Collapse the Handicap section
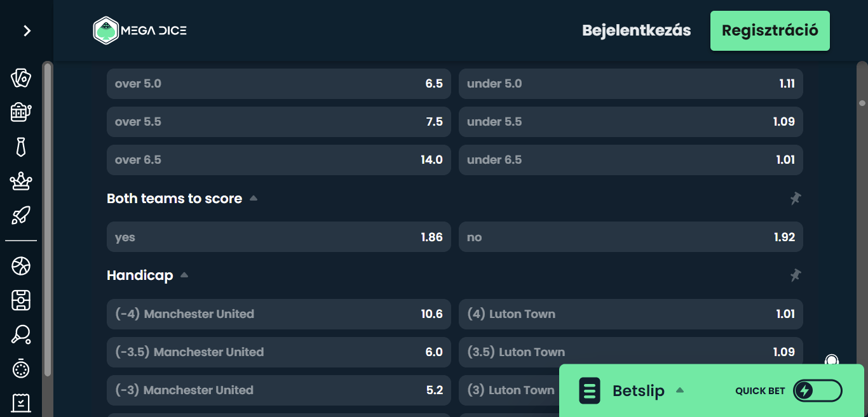The height and width of the screenshot is (417, 868). pos(184,275)
